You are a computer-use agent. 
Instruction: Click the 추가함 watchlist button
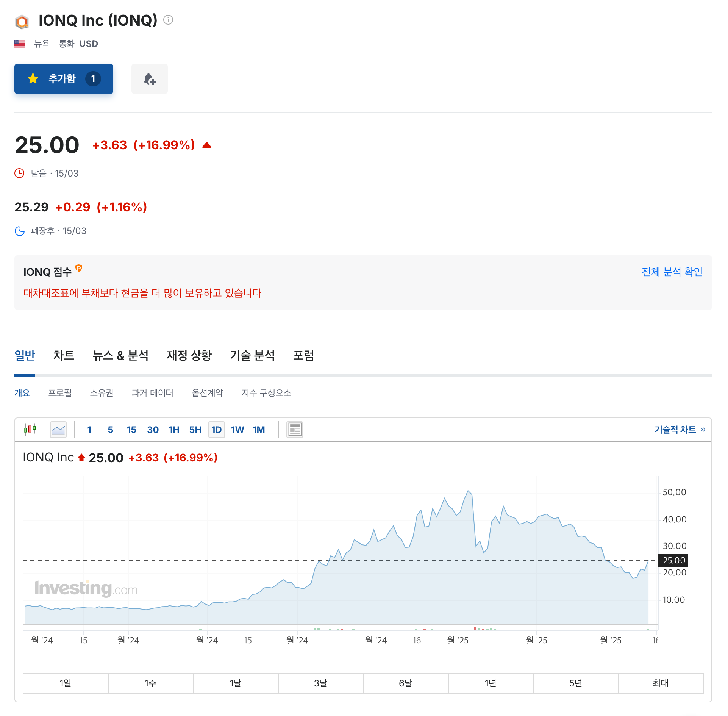point(64,79)
